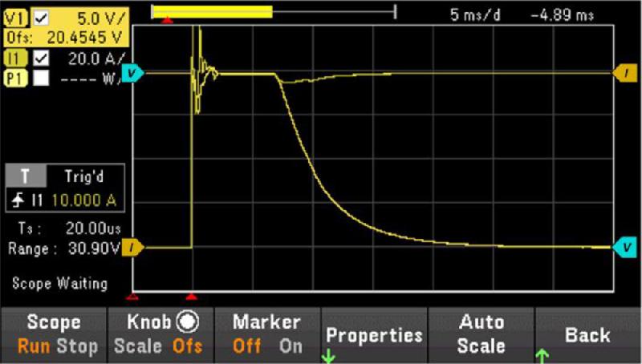Click the knob icon in Knob softkey
Screen dimensions: 642x364
tap(191, 322)
